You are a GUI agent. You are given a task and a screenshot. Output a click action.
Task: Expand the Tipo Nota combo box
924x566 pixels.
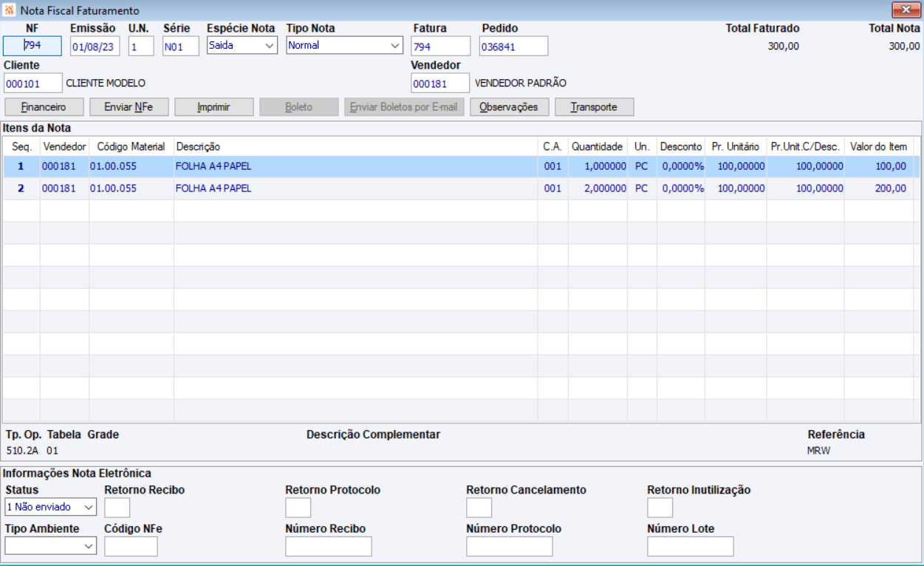tap(345, 45)
